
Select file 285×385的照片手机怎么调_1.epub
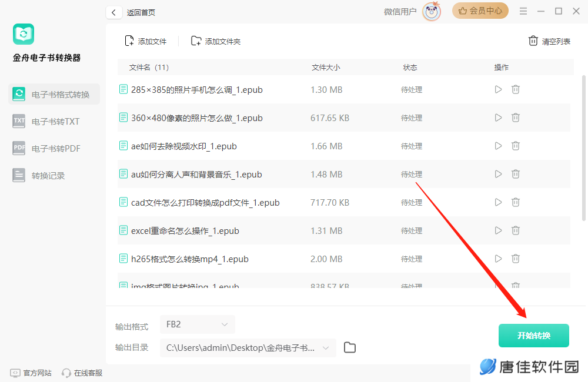197,89
